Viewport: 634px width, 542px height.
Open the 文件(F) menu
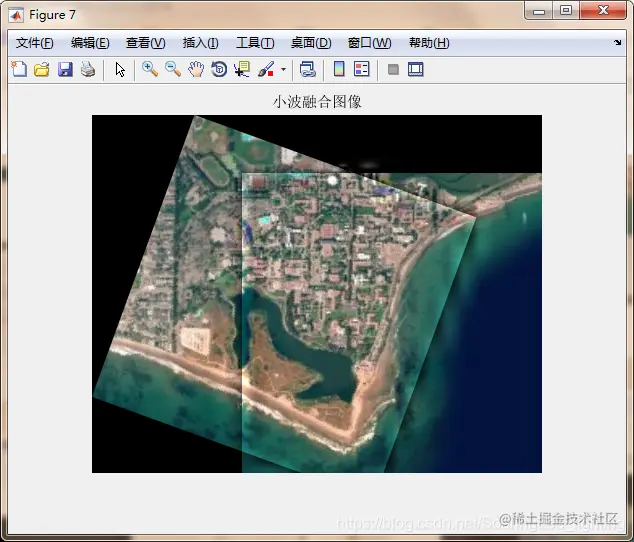coord(34,43)
